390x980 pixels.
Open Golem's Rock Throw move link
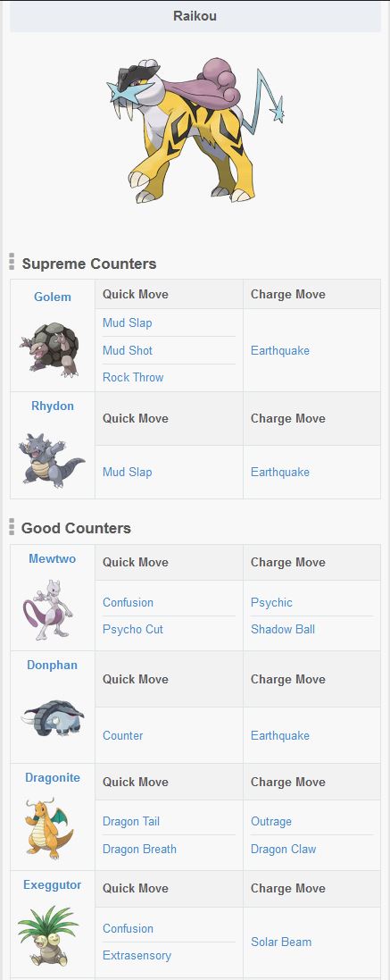[x=133, y=378]
